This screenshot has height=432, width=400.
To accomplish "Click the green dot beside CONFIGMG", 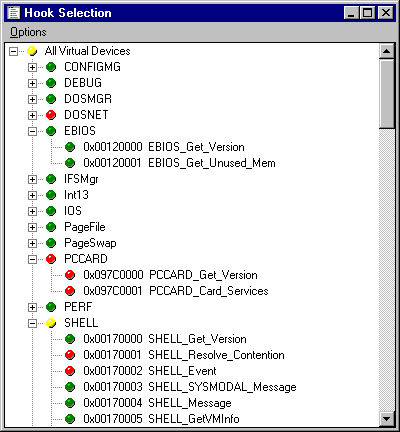I will 51,67.
